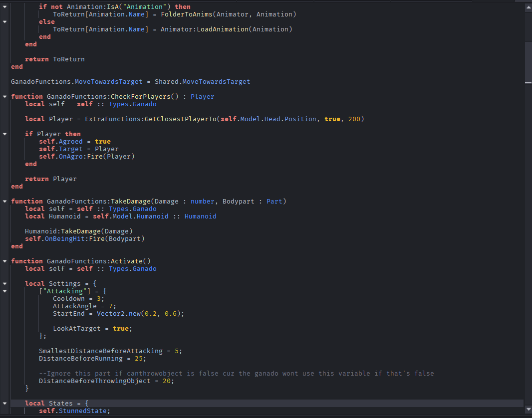
Task: Click the 'number' type of Damage
Action: (203, 202)
